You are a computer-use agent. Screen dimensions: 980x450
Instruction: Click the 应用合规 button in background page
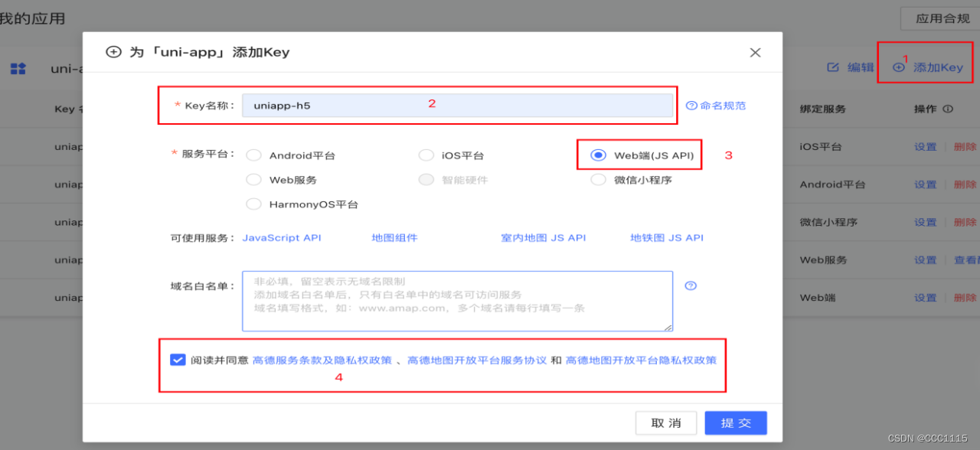941,18
